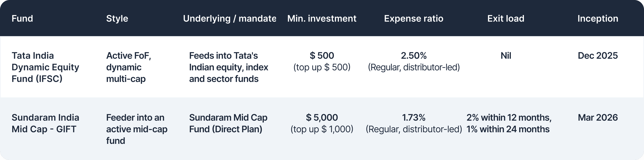Select the Style column header
This screenshot has height=160, width=644.
pyautogui.click(x=117, y=18)
